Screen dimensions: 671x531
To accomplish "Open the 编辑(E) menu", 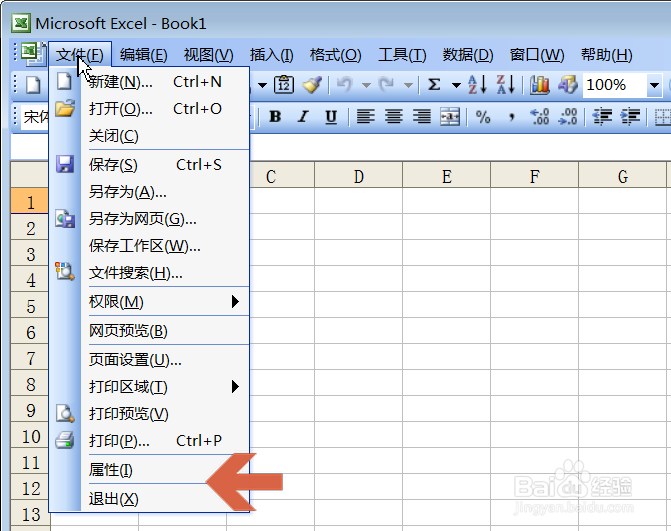I will 144,55.
